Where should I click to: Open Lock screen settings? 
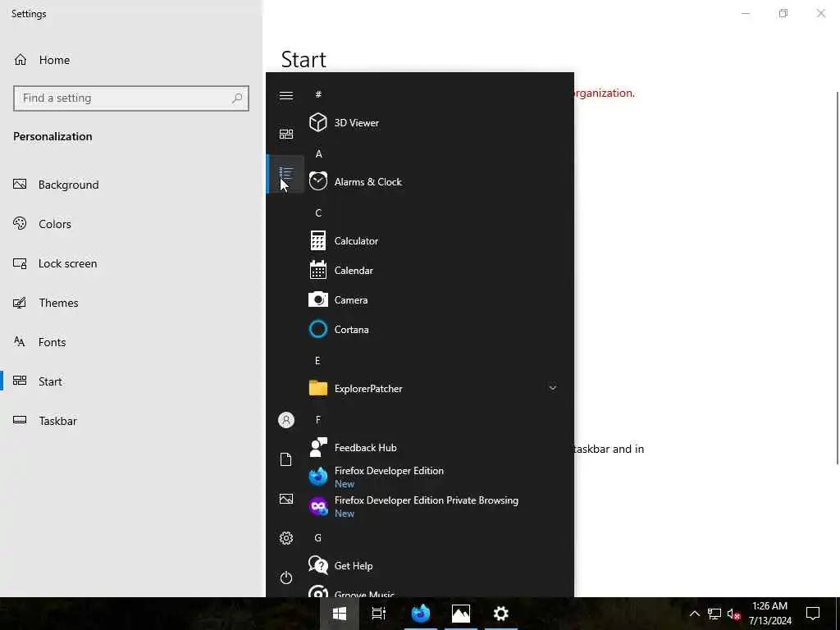click(131, 263)
